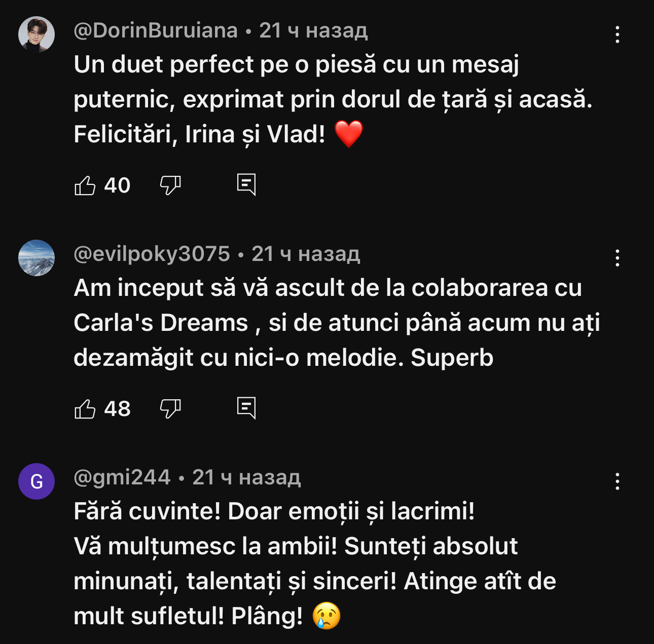
Task: Like the comment by @evilpoky3075
Action: coord(85,409)
